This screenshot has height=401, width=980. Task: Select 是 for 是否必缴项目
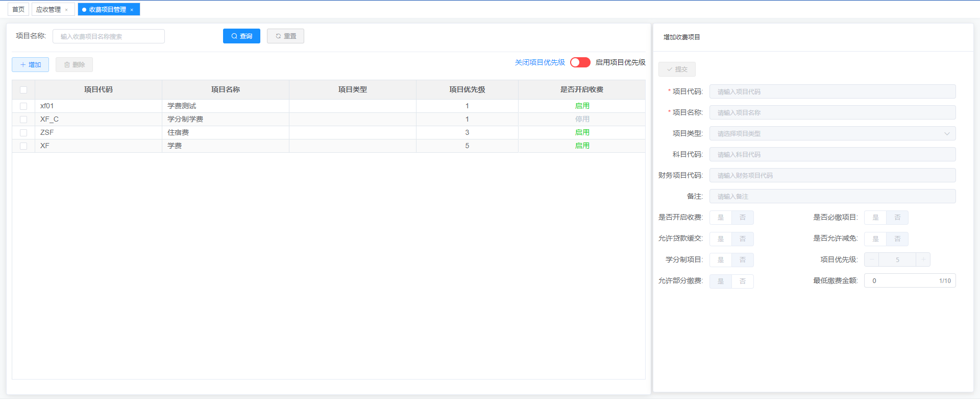click(875, 218)
